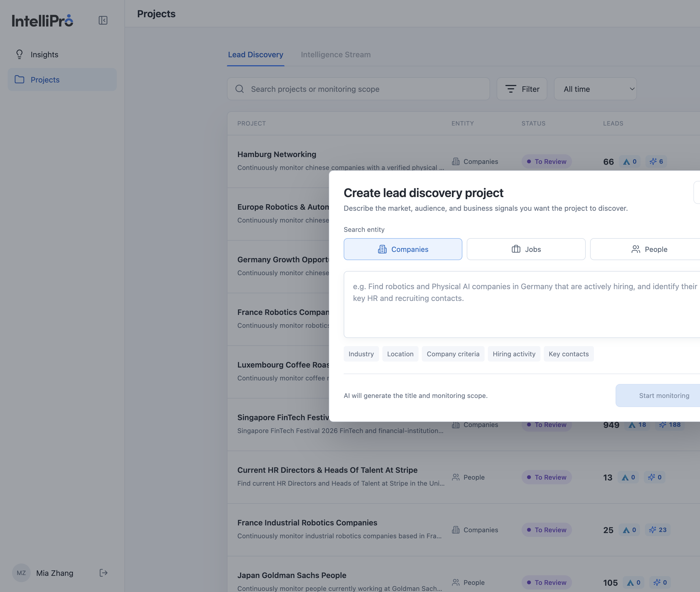Click the building icon on Companies option
700x592 pixels.
pos(382,249)
